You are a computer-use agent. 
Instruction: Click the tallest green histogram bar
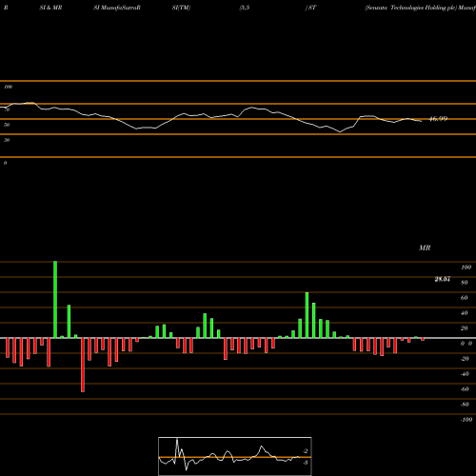(x=55, y=300)
